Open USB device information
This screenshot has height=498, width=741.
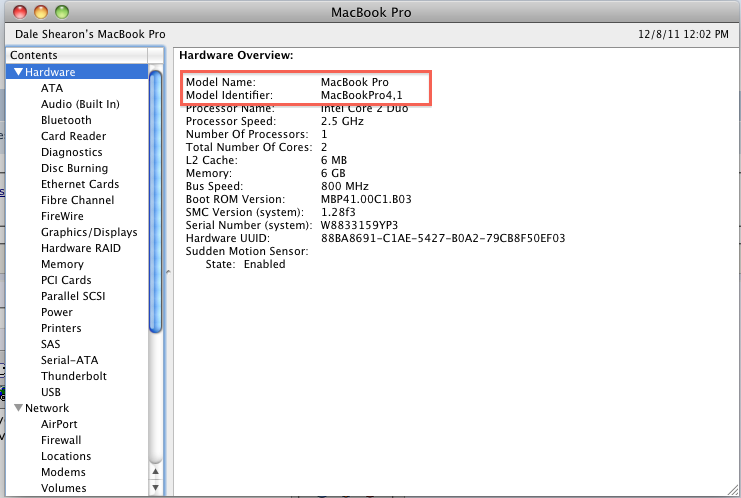point(51,392)
